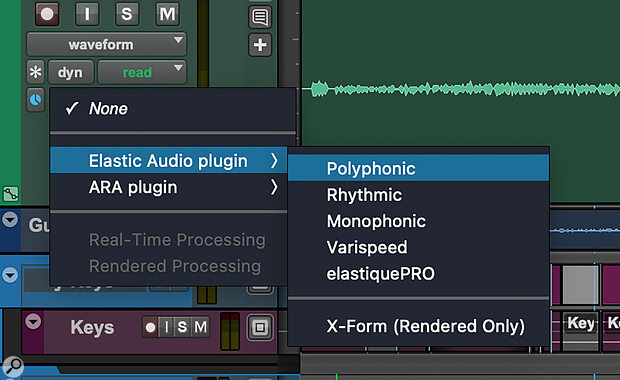Screen dimensions: 620x380
Task: Record-arm the Keys track
Action: pyautogui.click(x=150, y=327)
